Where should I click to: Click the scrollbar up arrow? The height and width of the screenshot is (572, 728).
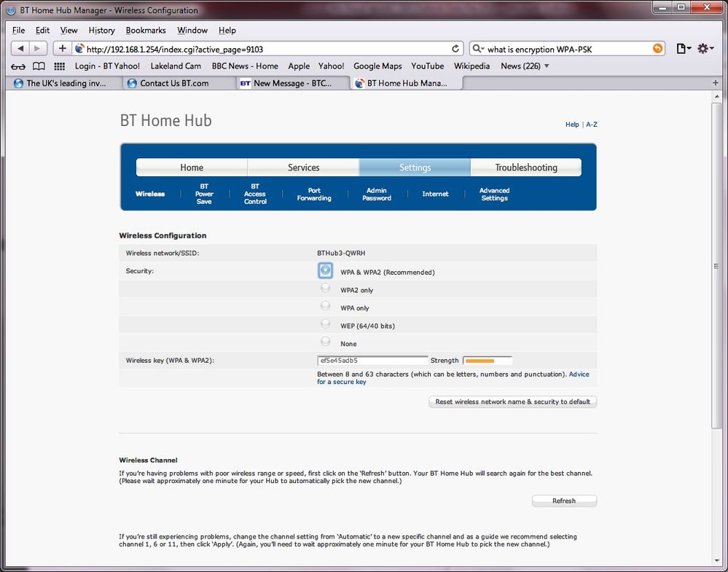pyautogui.click(x=716, y=97)
